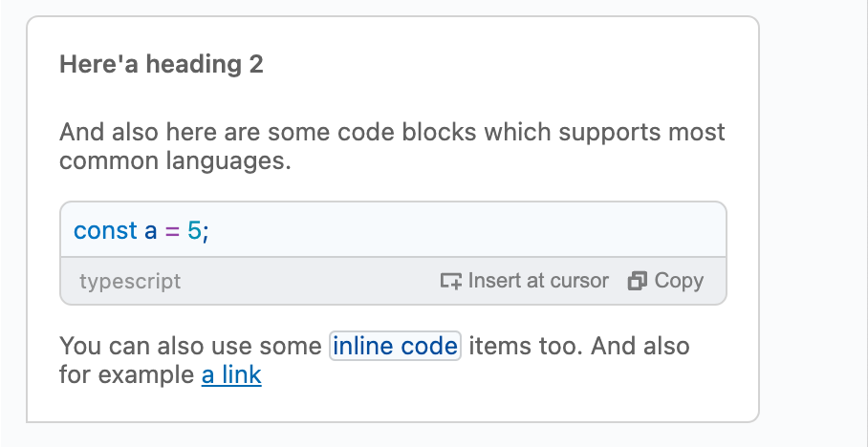The image size is (868, 447).
Task: Select the "Copy" text label
Action: 679,281
